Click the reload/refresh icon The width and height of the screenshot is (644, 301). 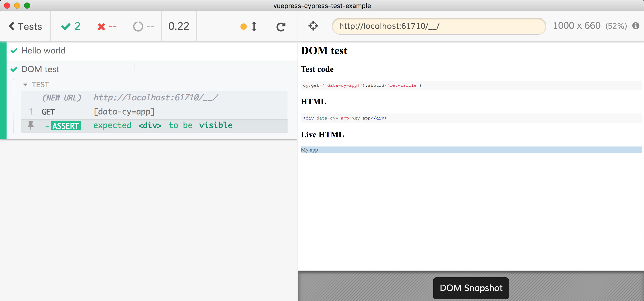(280, 27)
